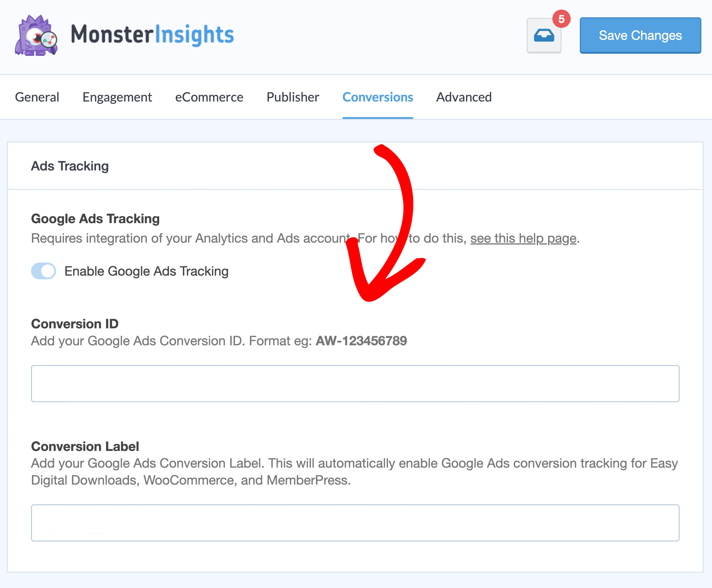Open the notifications inbox tray icon
The width and height of the screenshot is (712, 588).
point(544,36)
